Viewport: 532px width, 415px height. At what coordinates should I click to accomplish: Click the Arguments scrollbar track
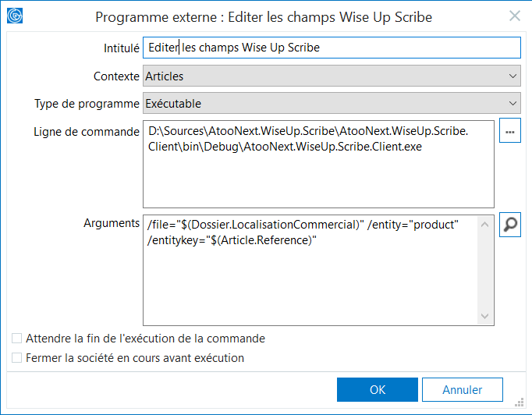[485, 271]
